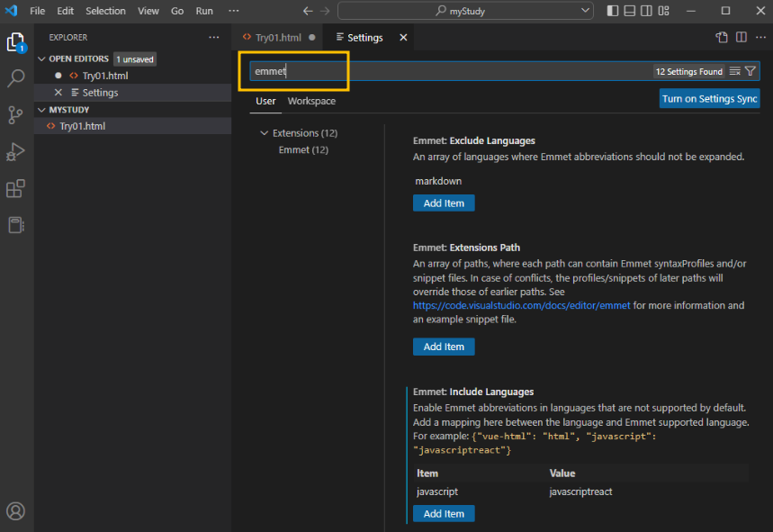This screenshot has width=773, height=532.
Task: Click the 12 Settings Found badge
Action: tap(688, 71)
